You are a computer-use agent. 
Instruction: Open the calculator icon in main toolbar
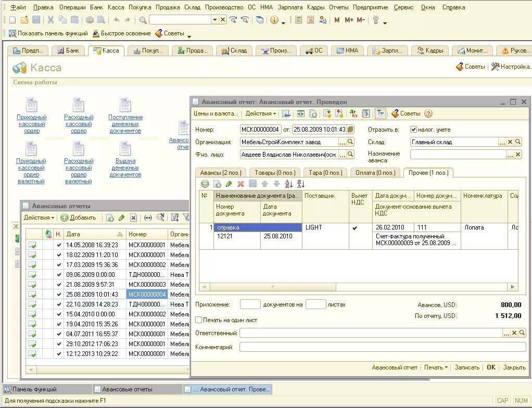coord(298,20)
